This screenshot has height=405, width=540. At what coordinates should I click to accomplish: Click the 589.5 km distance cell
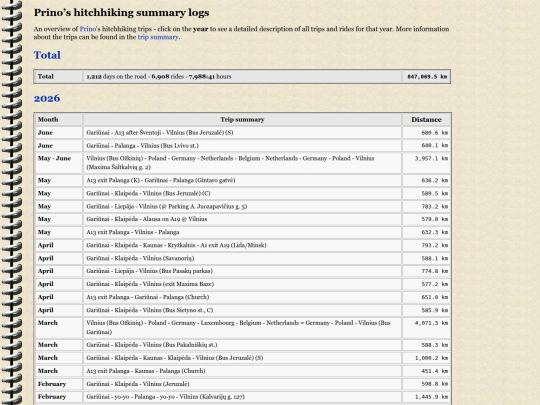click(x=426, y=194)
